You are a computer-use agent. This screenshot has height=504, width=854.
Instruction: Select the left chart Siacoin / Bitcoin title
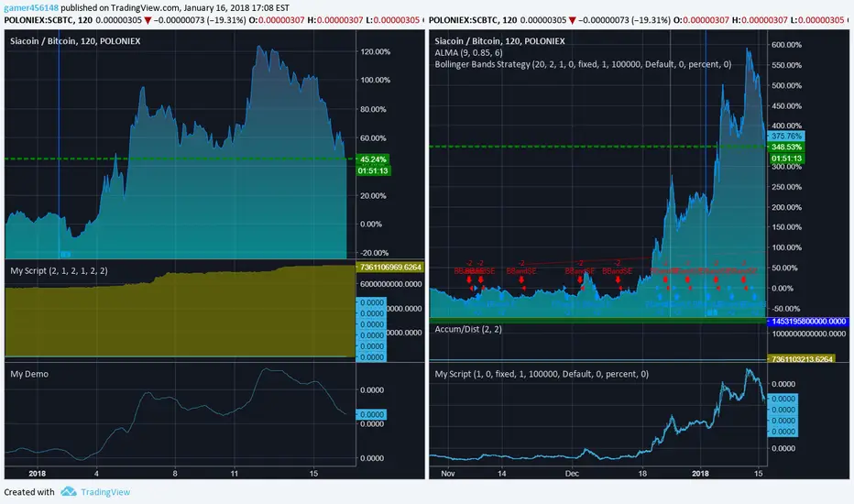[x=75, y=41]
